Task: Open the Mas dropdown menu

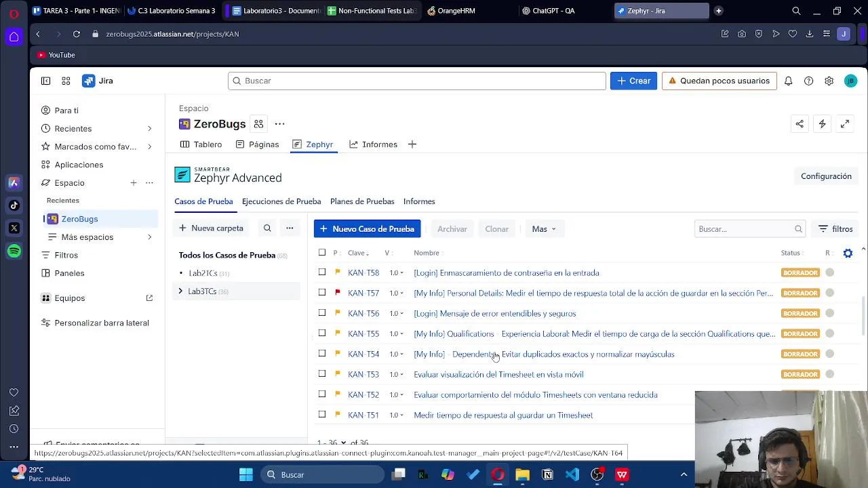Action: tap(544, 229)
